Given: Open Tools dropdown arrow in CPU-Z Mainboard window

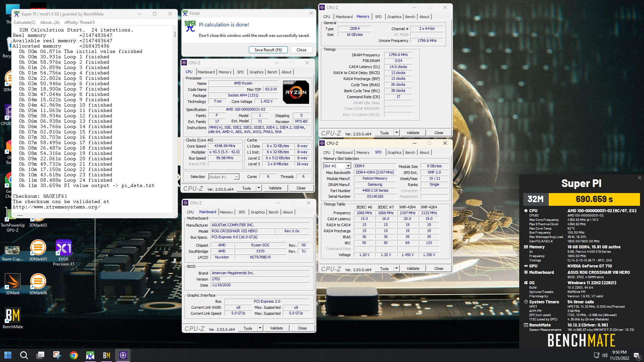Looking at the screenshot, I should tap(260, 328).
